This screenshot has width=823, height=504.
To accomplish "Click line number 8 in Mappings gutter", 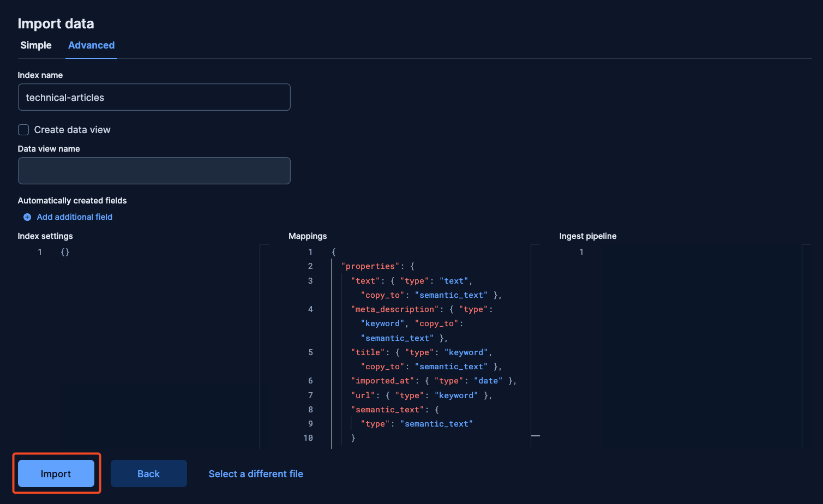I will 310,410.
